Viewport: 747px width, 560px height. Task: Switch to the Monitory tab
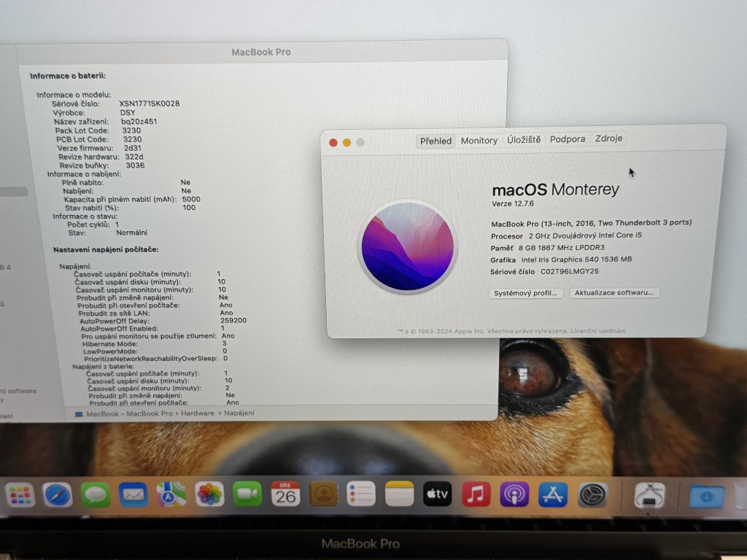[479, 141]
